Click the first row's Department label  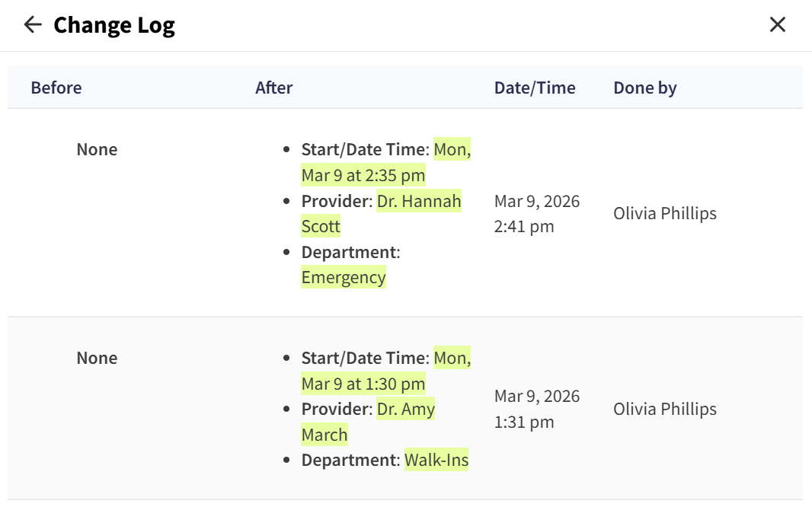click(x=349, y=252)
